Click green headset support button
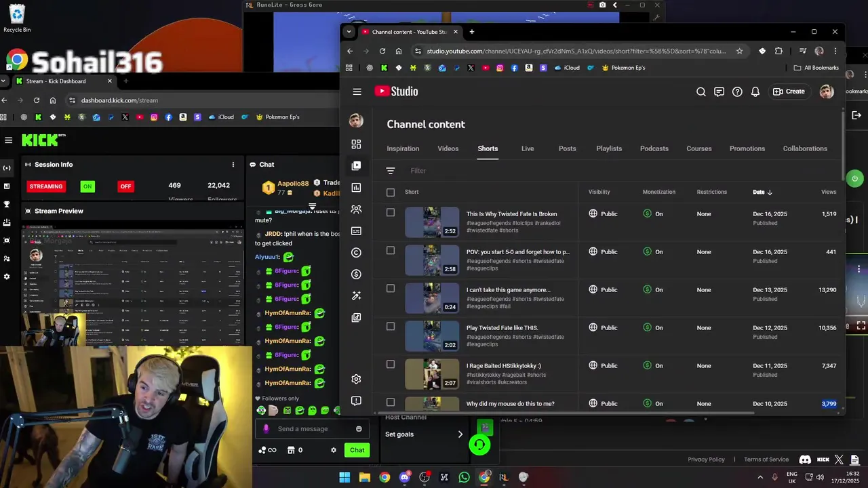The width and height of the screenshot is (868, 488). [x=479, y=445]
